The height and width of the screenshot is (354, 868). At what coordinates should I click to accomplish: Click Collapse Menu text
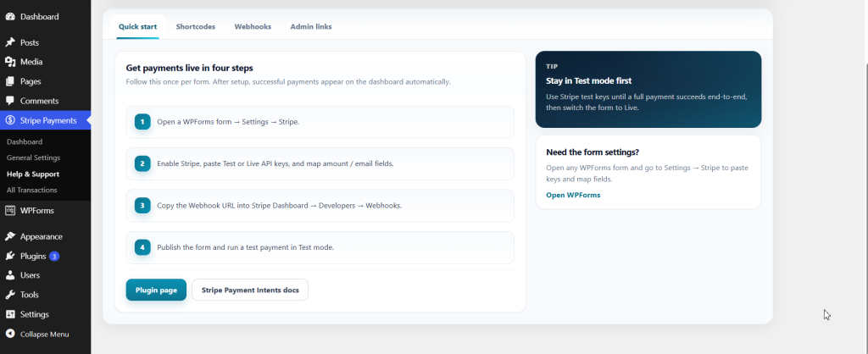(x=44, y=334)
